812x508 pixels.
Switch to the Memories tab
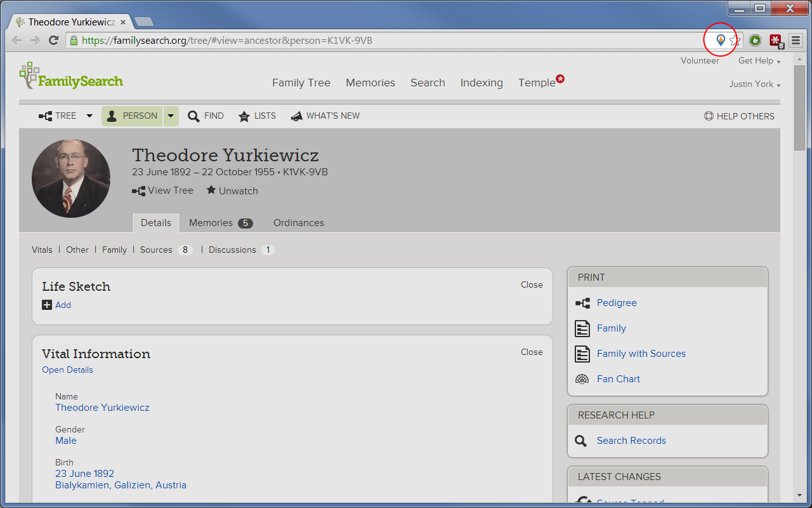[221, 223]
